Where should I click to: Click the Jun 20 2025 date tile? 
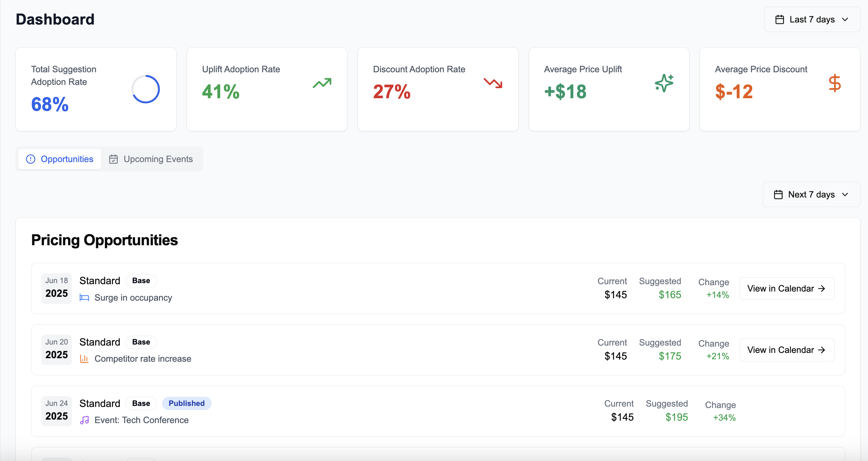click(56, 350)
